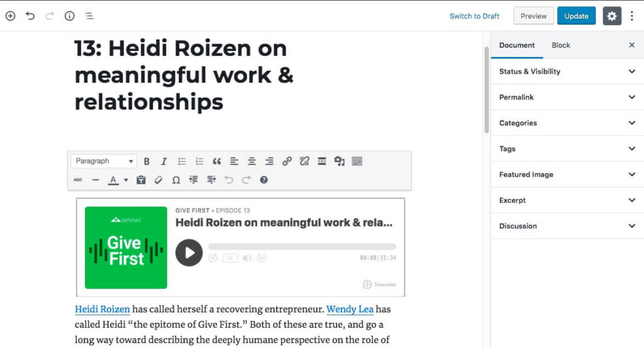Click the toolbar toggle keyboard icon

pos(357,161)
